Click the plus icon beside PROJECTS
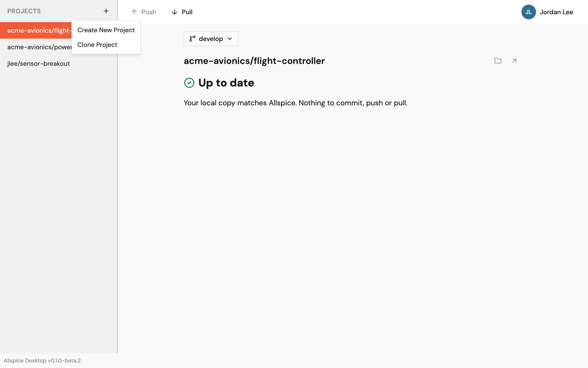The height and width of the screenshot is (368, 588). (x=106, y=11)
